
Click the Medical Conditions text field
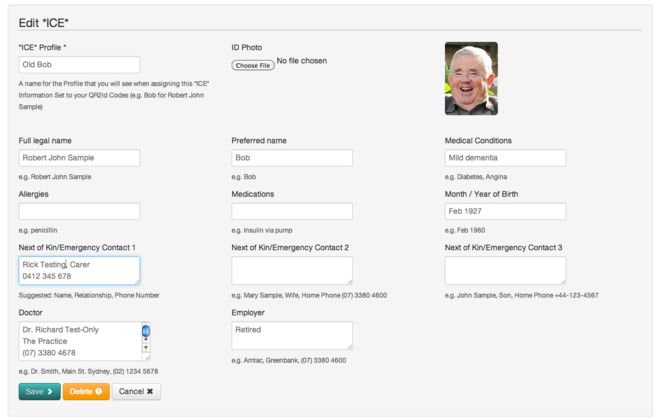click(505, 158)
